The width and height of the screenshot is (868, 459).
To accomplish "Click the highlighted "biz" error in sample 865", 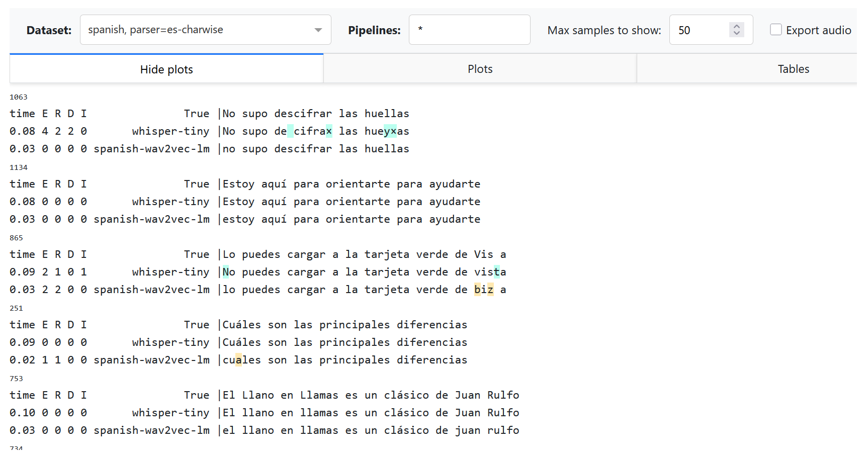I will (x=484, y=289).
